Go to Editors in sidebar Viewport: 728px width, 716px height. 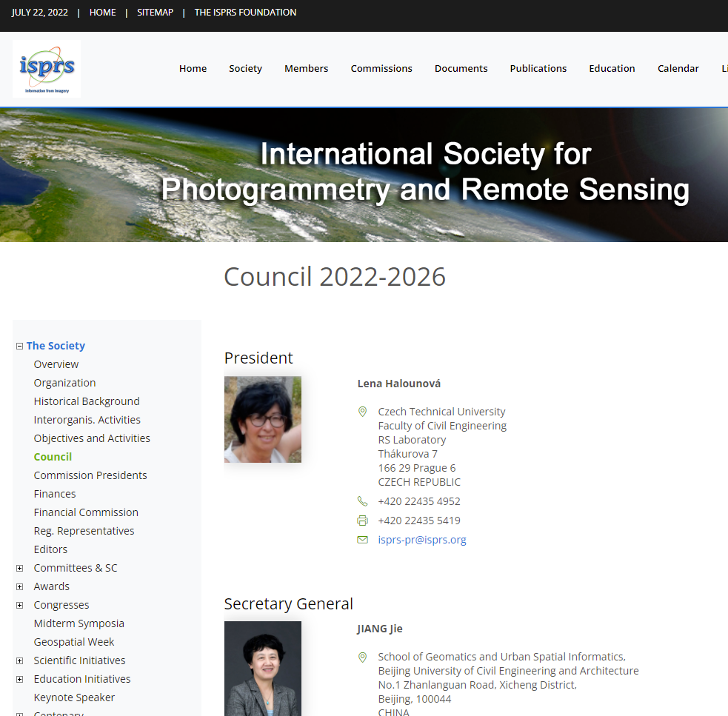[50, 549]
